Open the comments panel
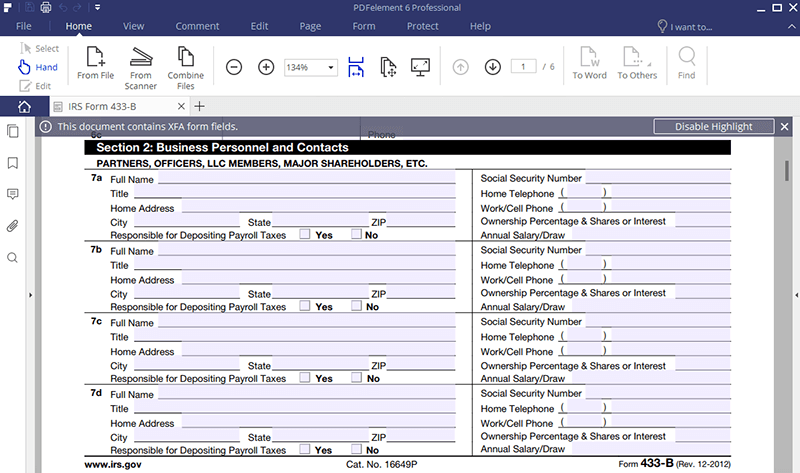The width and height of the screenshot is (800, 473). click(x=13, y=194)
